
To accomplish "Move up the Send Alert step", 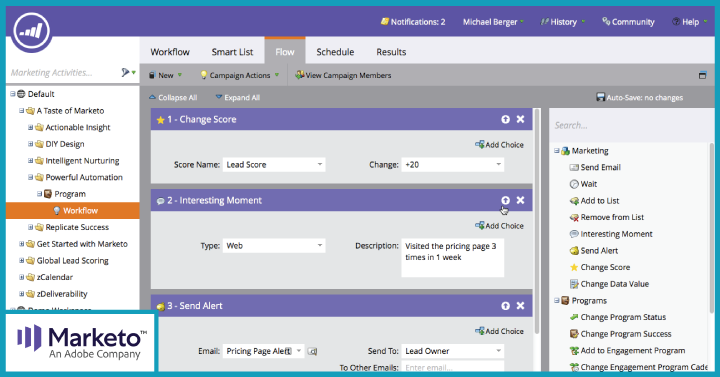I will [506, 306].
